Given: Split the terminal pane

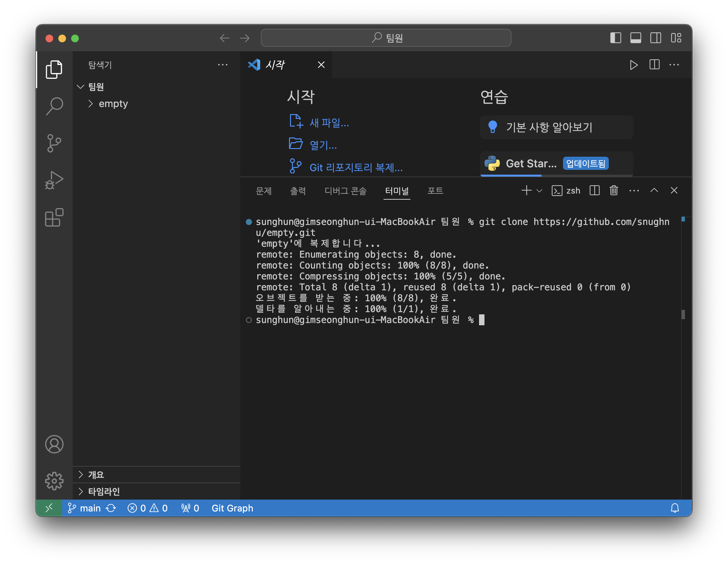Looking at the screenshot, I should (x=594, y=191).
